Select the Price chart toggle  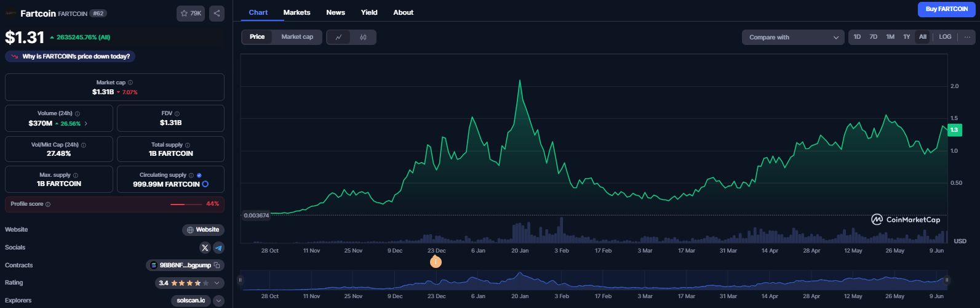(257, 37)
